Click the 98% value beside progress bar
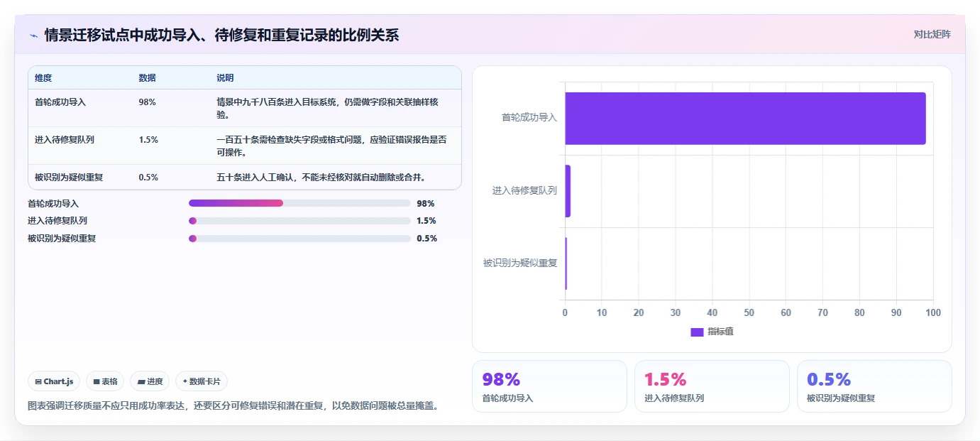 (x=425, y=204)
